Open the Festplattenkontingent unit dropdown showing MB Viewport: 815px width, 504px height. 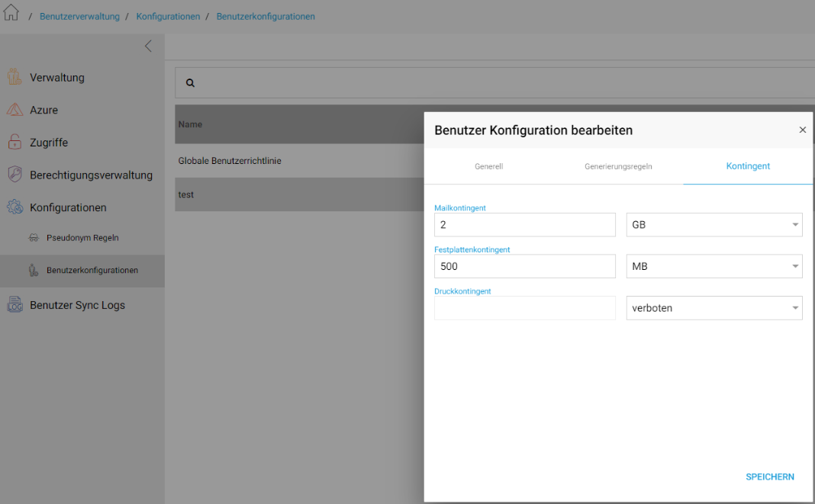(x=714, y=266)
